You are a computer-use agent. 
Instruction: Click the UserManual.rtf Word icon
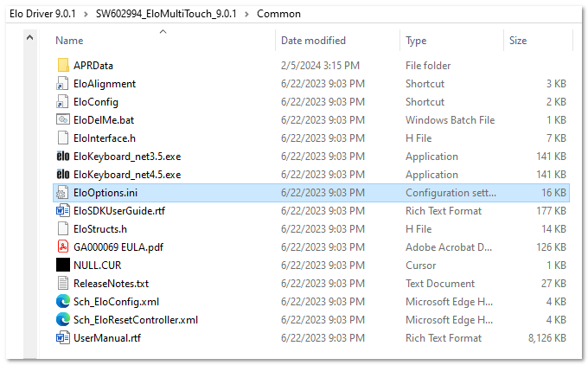(x=62, y=337)
